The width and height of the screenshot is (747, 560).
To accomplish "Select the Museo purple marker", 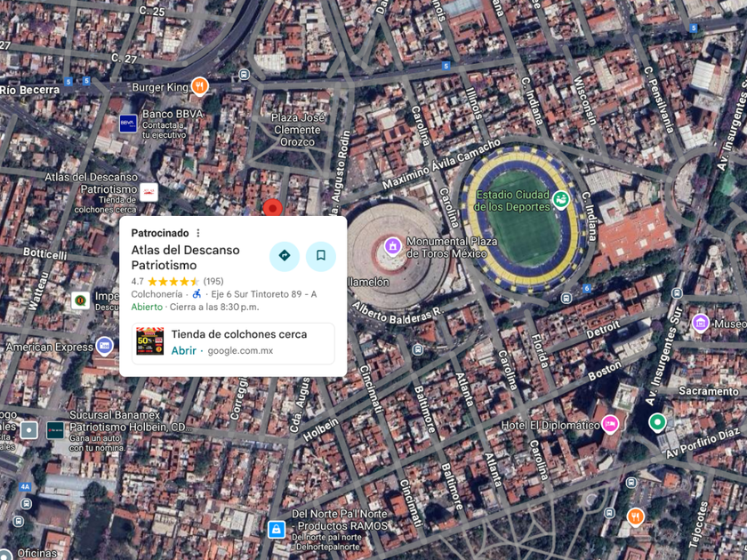I will coord(701,323).
